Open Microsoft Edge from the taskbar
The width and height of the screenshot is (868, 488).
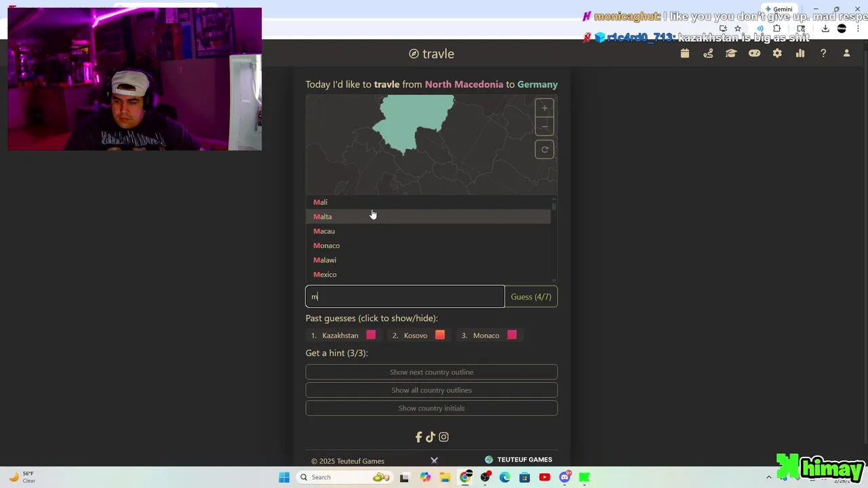505,477
